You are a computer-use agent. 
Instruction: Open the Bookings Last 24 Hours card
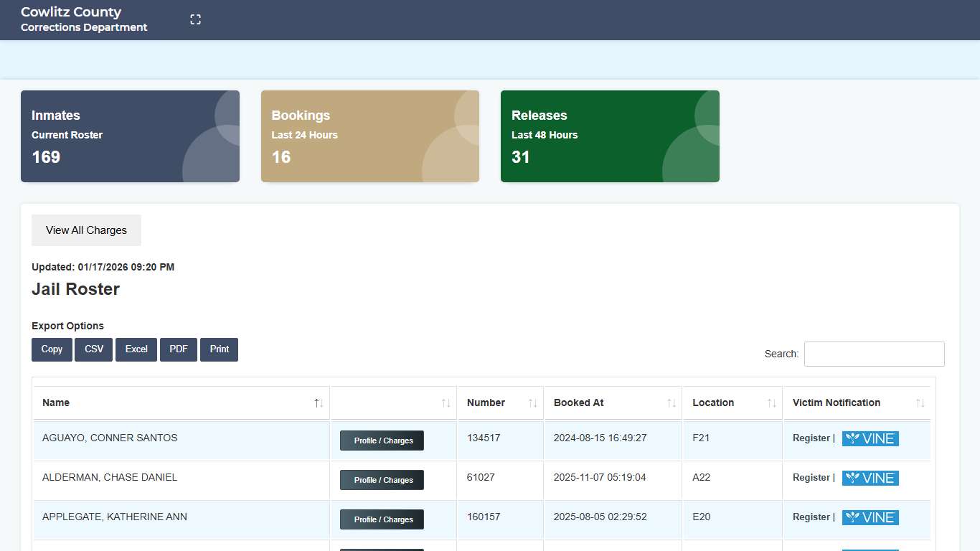[x=369, y=136]
